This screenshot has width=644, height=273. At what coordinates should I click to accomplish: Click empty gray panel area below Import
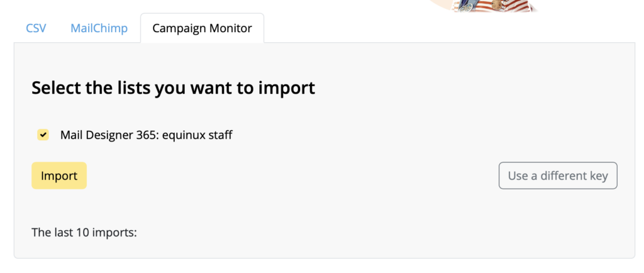click(x=287, y=208)
